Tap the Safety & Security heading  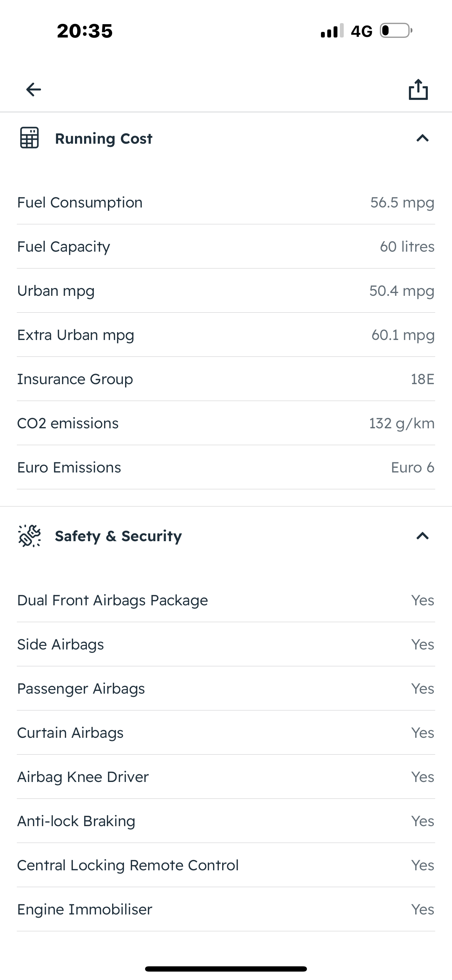pyautogui.click(x=118, y=536)
